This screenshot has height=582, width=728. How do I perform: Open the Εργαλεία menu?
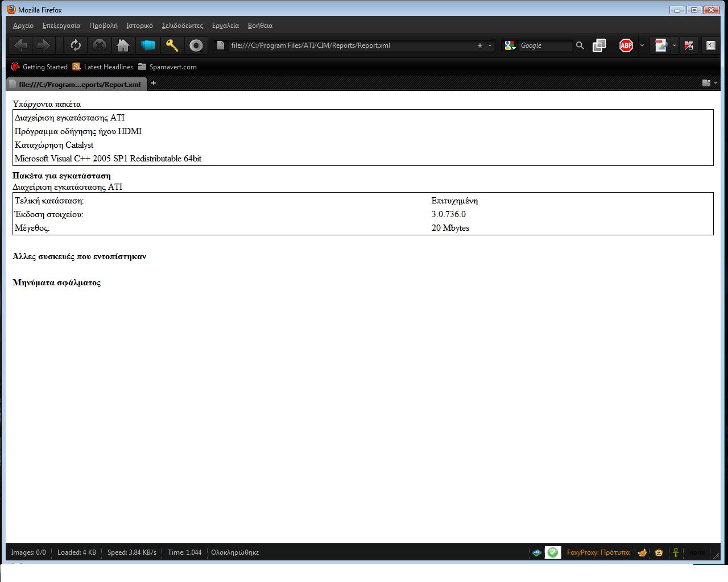tap(225, 26)
